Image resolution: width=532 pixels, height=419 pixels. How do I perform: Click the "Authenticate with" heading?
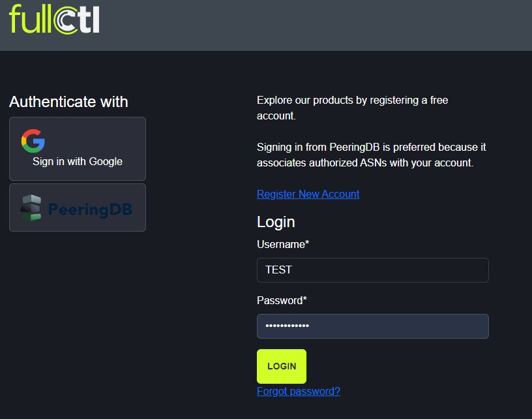(x=68, y=102)
